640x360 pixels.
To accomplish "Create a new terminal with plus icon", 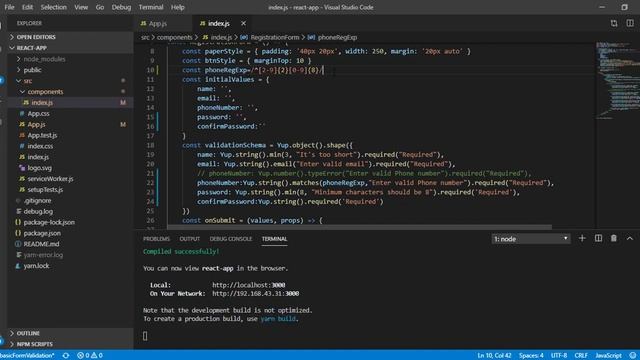I will click(x=582, y=238).
